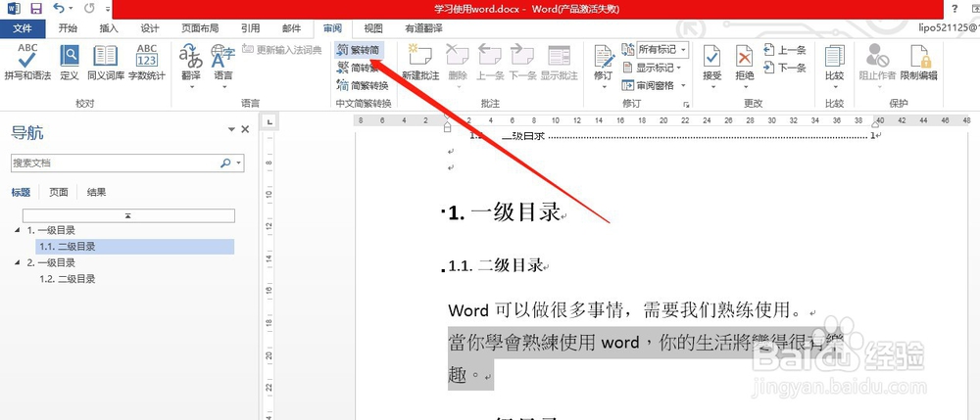Open the 简繁转换 conversion dialog
Screen dimensions: 980x420
point(363,85)
